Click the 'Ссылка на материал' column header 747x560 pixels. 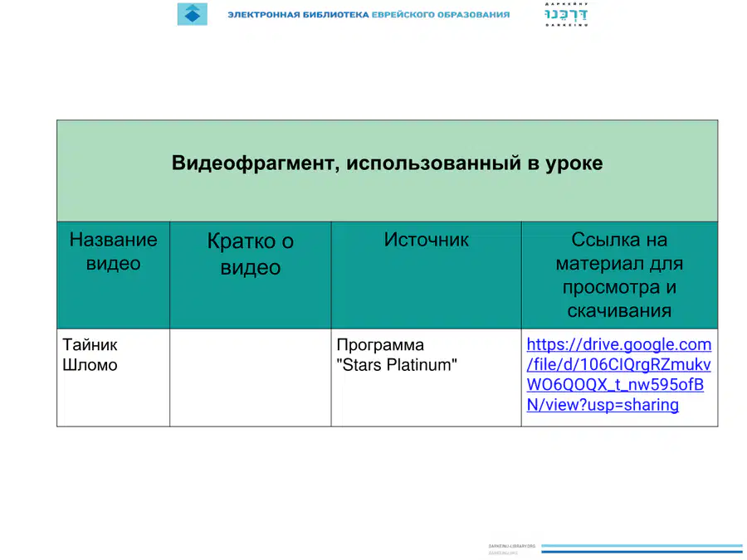point(619,275)
